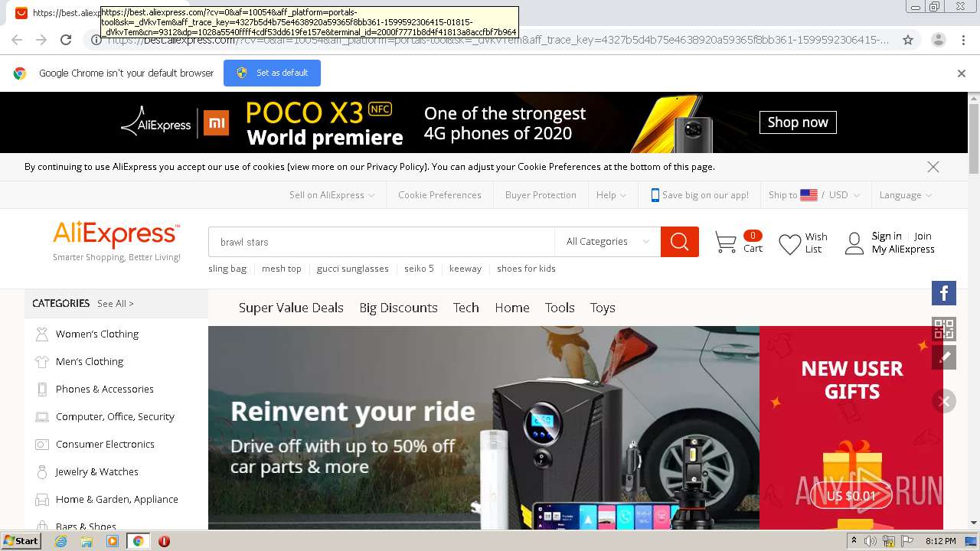Click the keeway suggested search
This screenshot has height=551, width=980.
point(465,269)
